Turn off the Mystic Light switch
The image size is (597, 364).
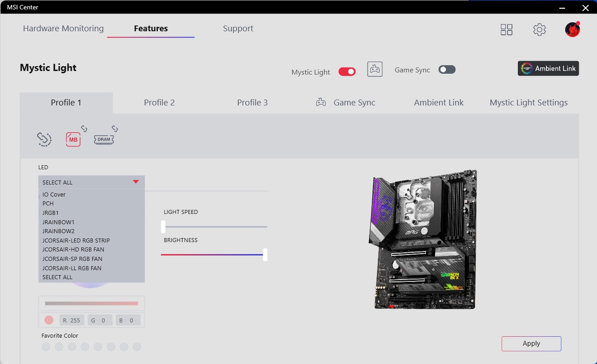pos(347,72)
